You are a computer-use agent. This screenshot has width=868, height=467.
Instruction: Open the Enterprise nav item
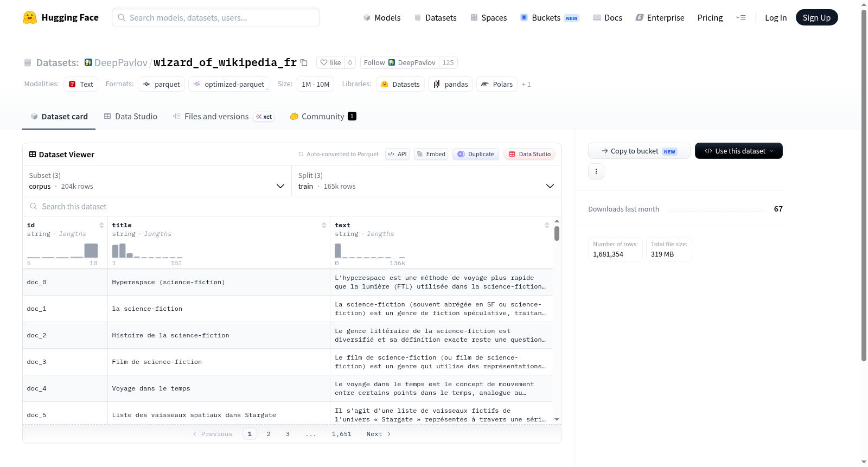point(660,17)
